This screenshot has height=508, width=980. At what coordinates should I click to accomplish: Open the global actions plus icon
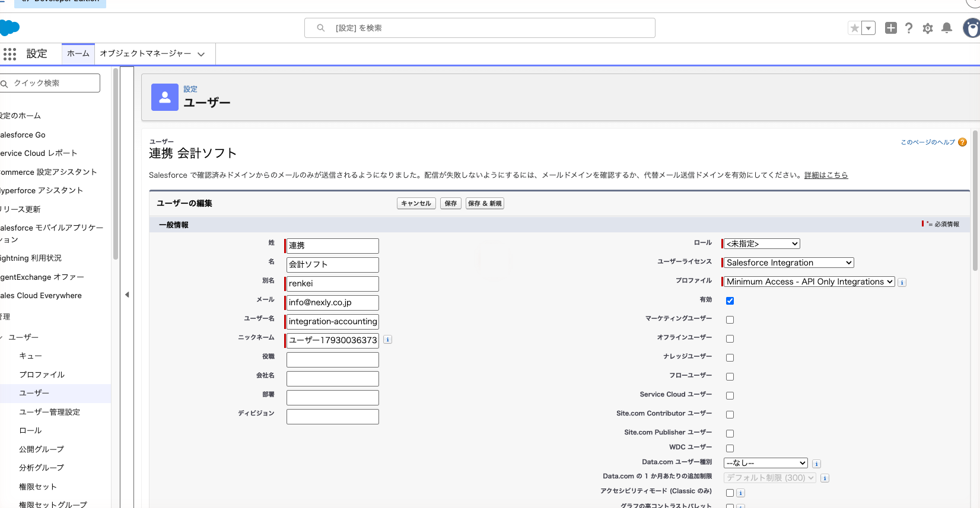[x=890, y=28]
